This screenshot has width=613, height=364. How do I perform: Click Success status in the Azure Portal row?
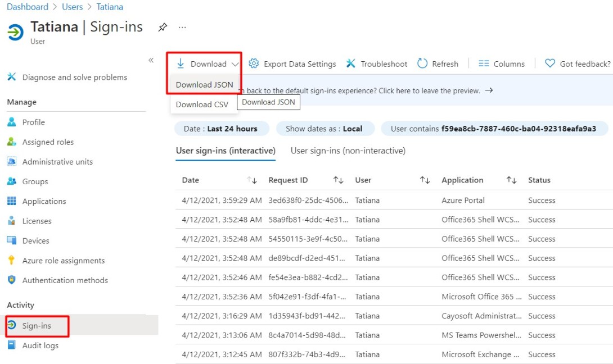click(542, 200)
